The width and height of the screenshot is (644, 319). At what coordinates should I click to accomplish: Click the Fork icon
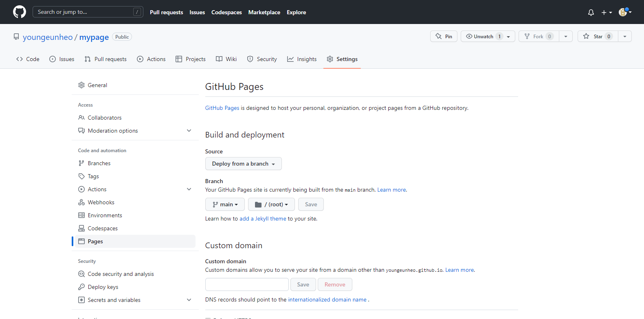[527, 36]
